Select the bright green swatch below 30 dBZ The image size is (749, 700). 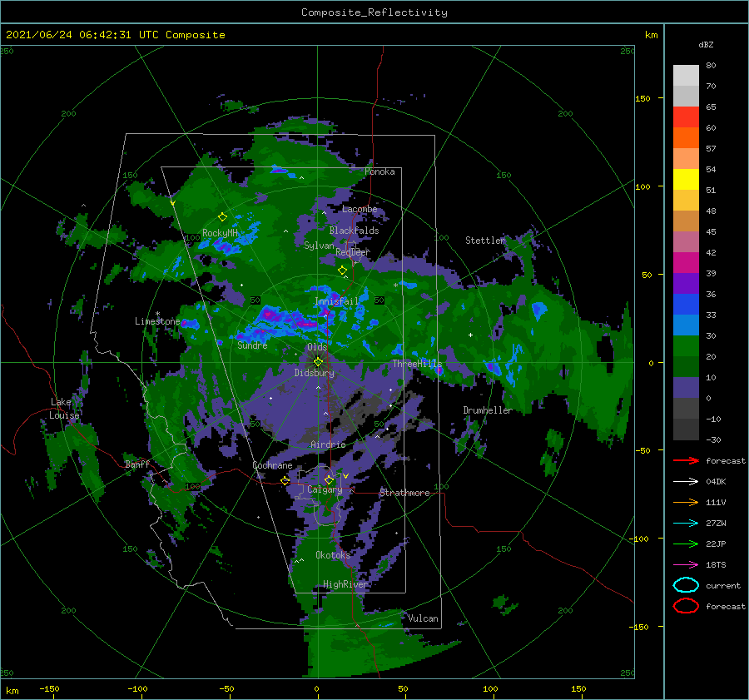[x=686, y=346]
